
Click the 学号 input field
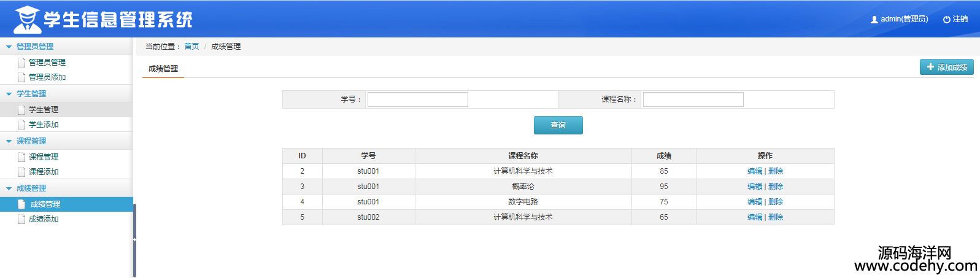417,99
